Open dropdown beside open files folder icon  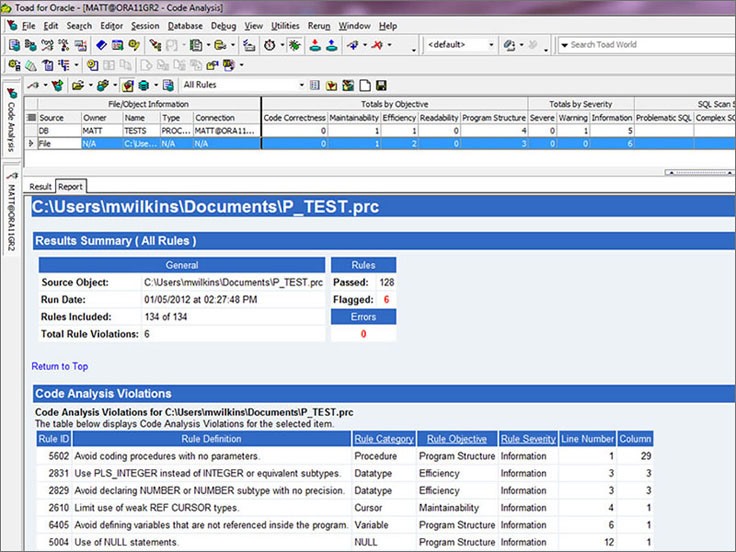pyautogui.click(x=90, y=85)
